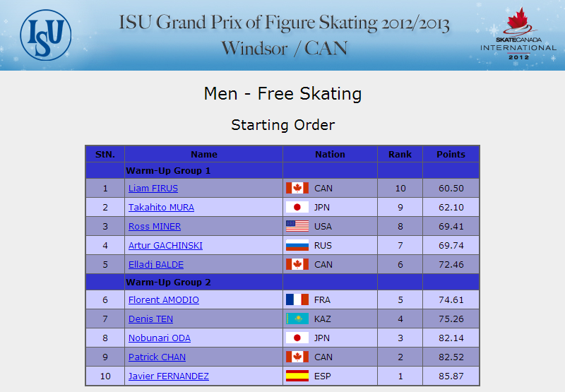This screenshot has width=565, height=392.
Task: Follow the Ross MINER link
Action: (155, 227)
